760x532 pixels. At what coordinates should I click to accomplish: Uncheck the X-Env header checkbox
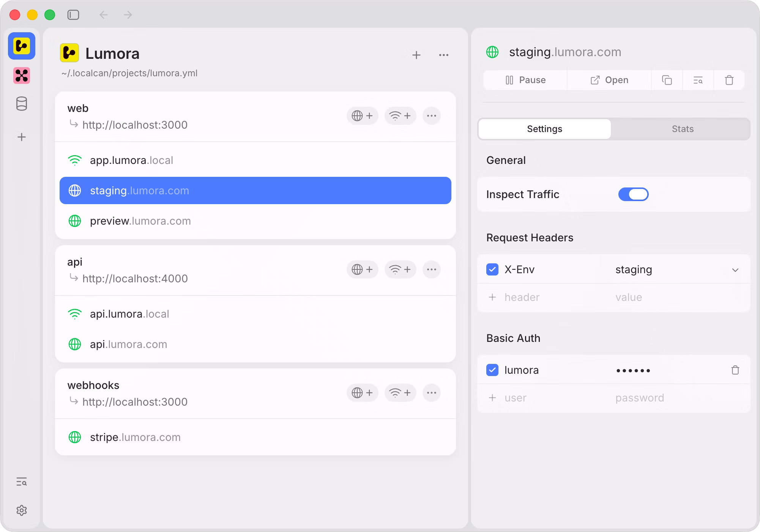click(492, 269)
